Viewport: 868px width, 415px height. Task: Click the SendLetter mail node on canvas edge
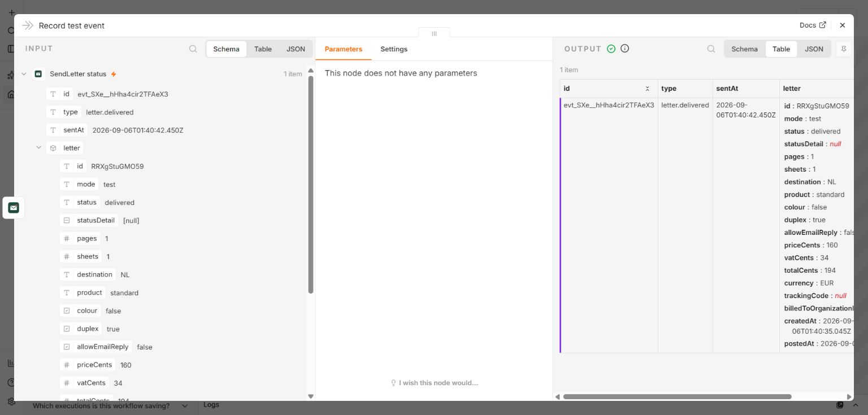(x=14, y=208)
